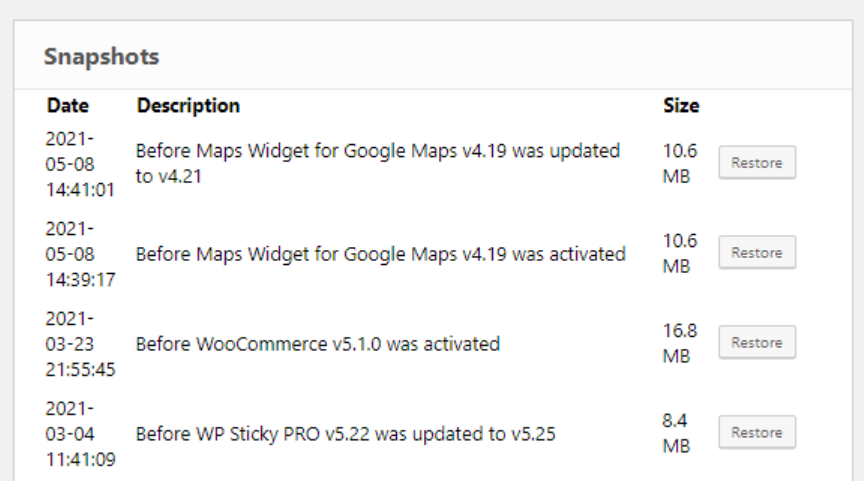
Task: Click the WP Sticky PRO v5.22 description
Action: 345,434
